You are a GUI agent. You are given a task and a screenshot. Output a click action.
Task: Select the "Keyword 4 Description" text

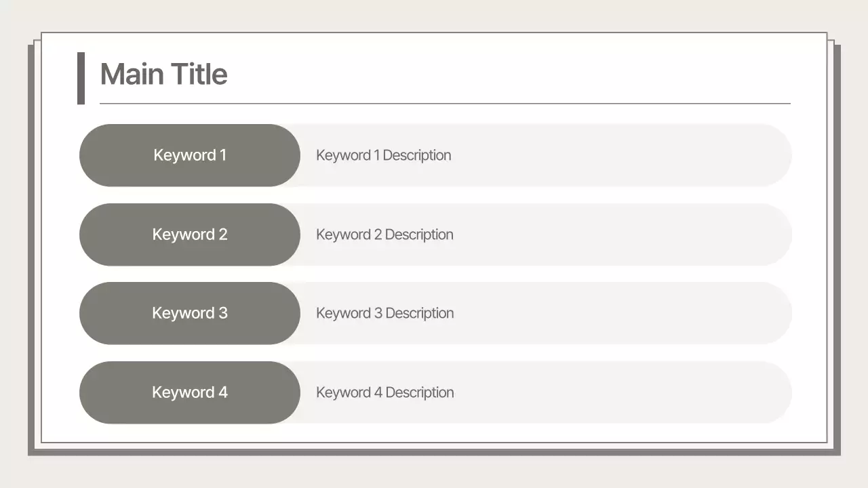coord(384,392)
